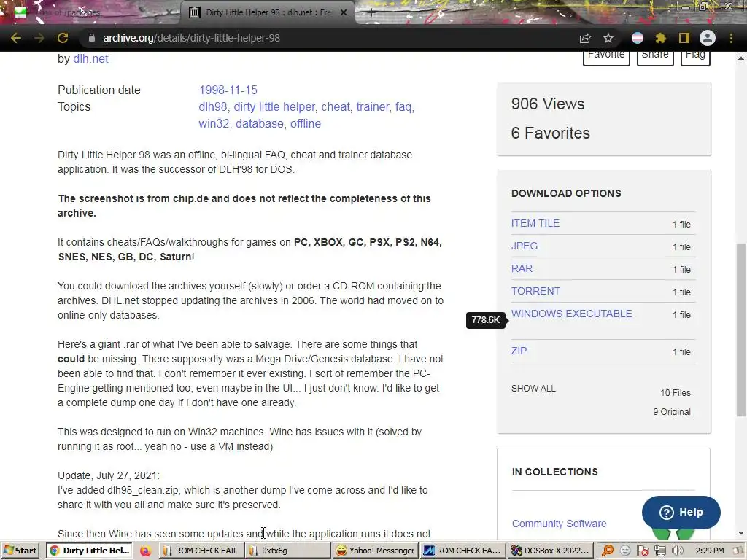Open the Windows Start menu

tap(20, 551)
